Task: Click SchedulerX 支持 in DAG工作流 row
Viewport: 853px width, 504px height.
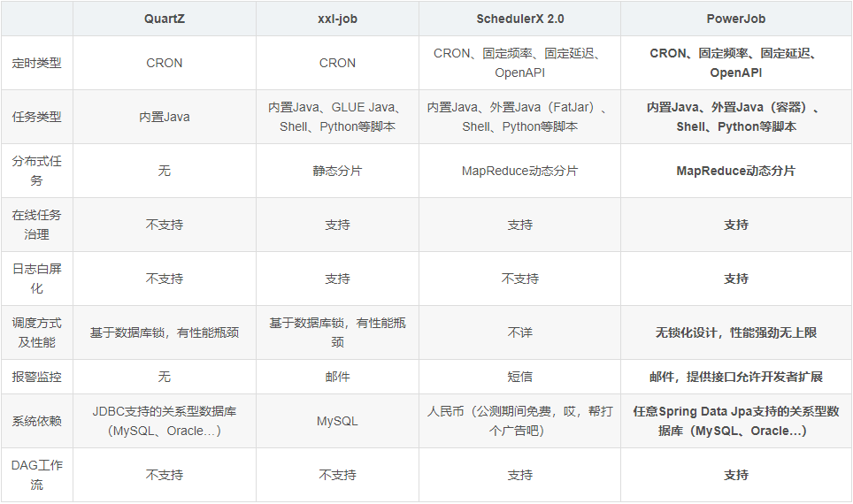Action: [x=519, y=475]
